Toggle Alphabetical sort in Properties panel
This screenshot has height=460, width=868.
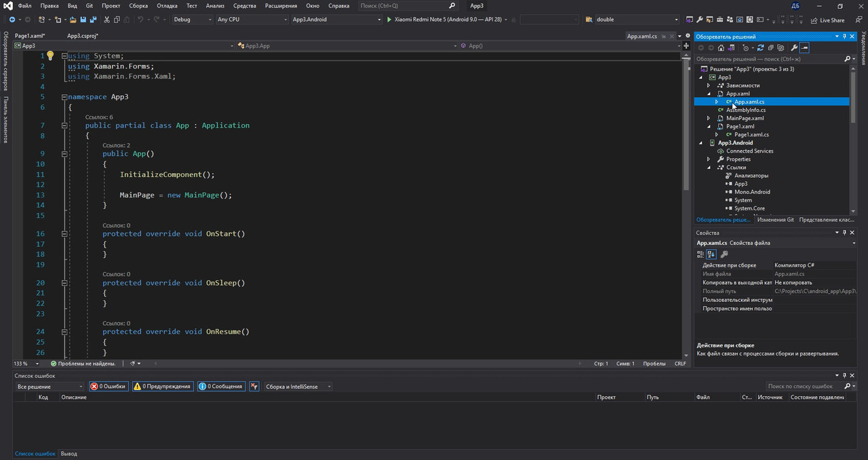tap(711, 254)
